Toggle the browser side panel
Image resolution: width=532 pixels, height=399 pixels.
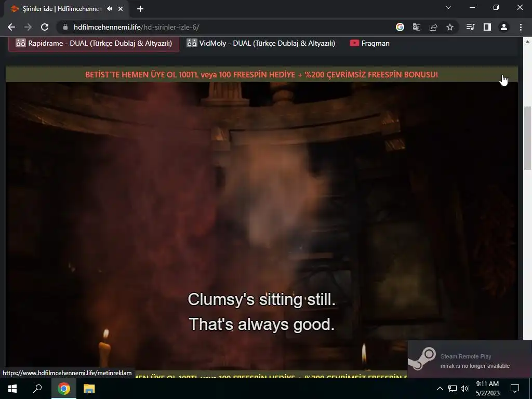click(487, 27)
